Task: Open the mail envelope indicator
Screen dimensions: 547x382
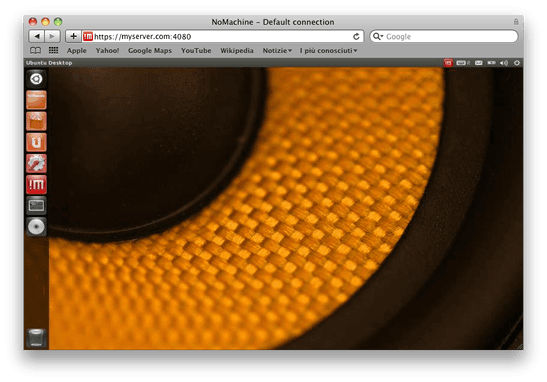Action: click(x=479, y=63)
